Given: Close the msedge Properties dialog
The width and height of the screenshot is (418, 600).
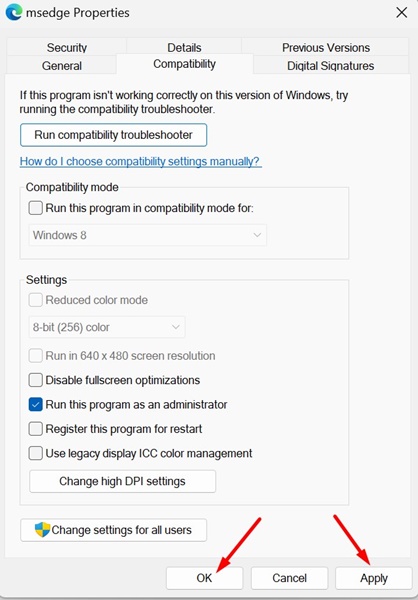Looking at the screenshot, I should tap(402, 12).
